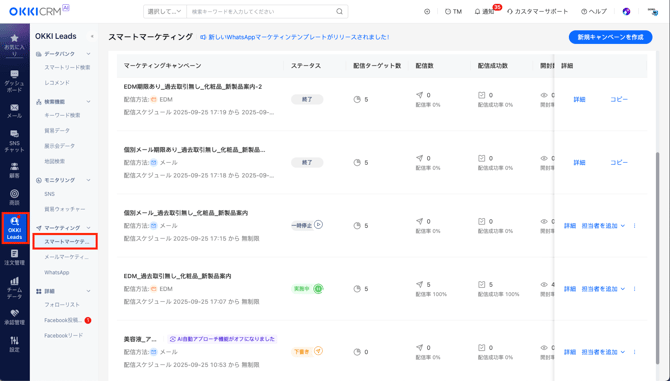Send the draft 美容液 campaign
The height and width of the screenshot is (381, 670).
pyautogui.click(x=318, y=351)
